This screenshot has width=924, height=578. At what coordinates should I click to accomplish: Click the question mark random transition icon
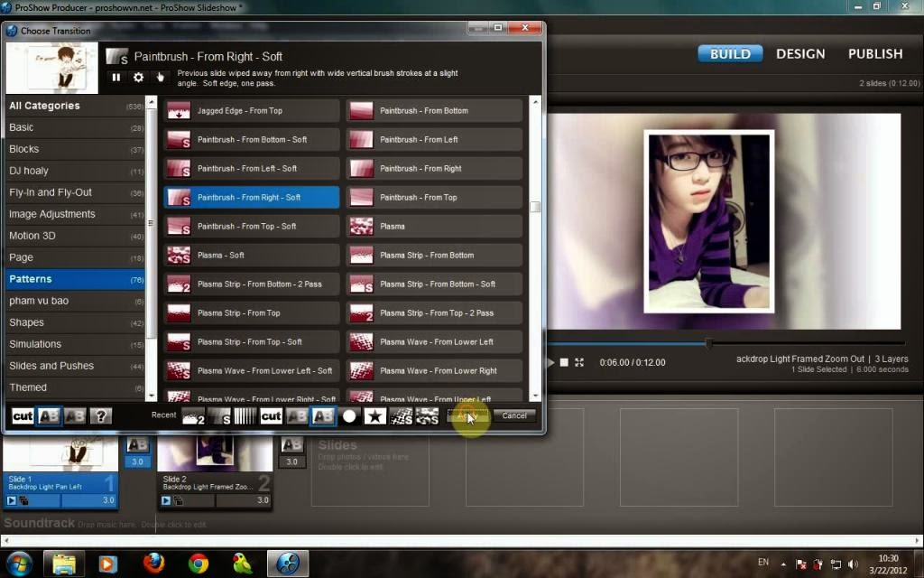[x=100, y=415]
